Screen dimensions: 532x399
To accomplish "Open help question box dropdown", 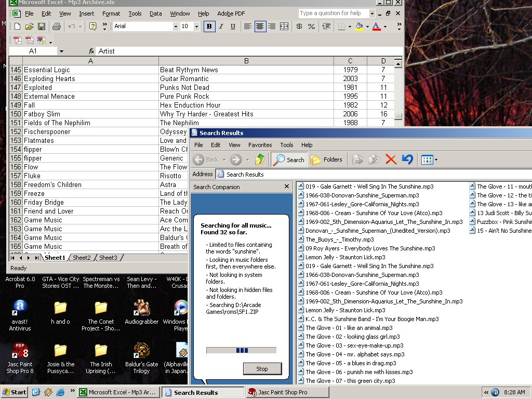I will tap(372, 14).
